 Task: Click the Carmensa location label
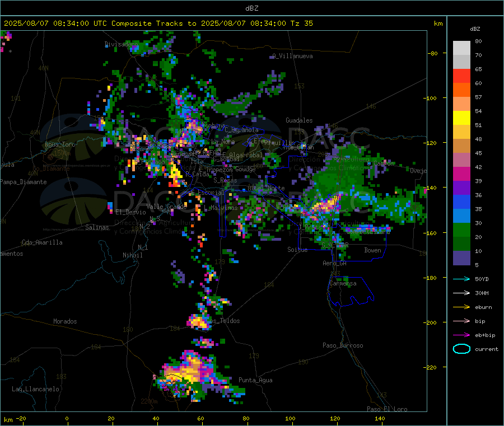pos(343,283)
